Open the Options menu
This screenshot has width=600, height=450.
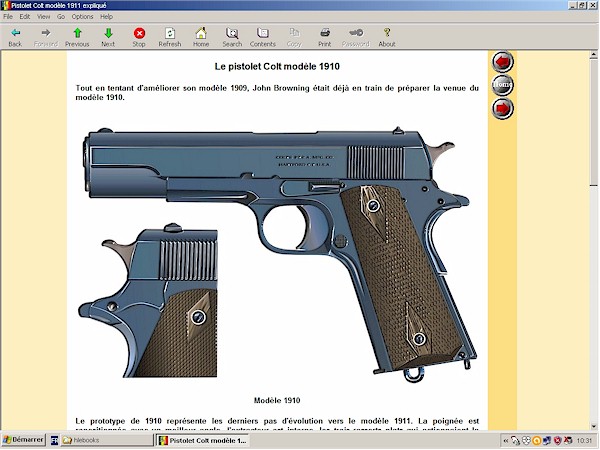click(82, 16)
